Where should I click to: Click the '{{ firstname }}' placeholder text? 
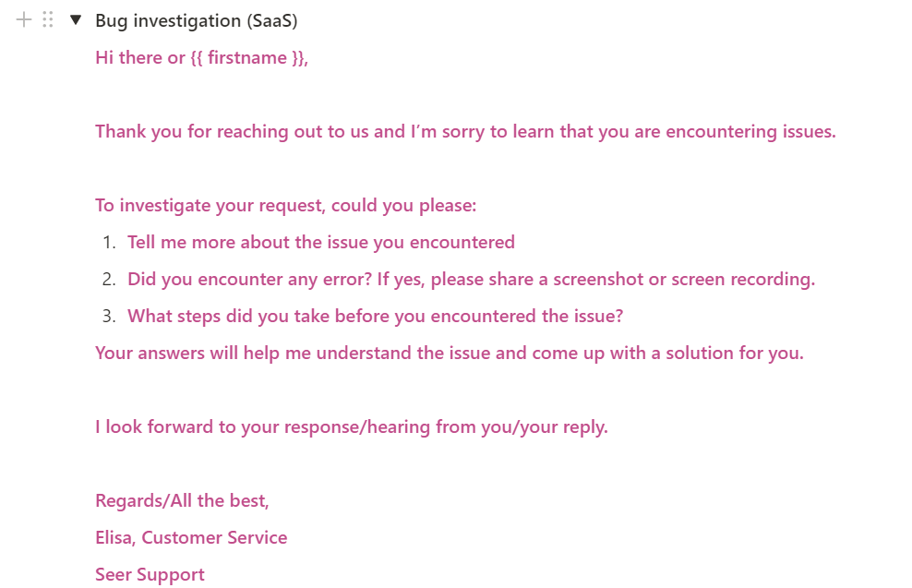247,57
